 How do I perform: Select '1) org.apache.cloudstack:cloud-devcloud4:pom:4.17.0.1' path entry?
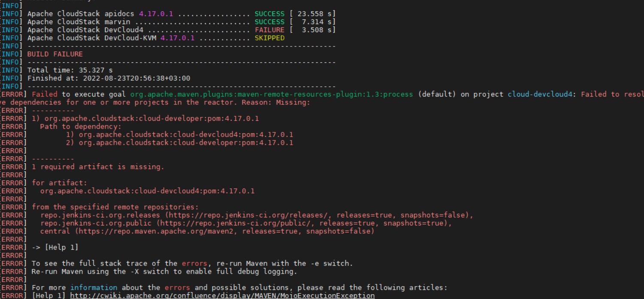pos(179,135)
